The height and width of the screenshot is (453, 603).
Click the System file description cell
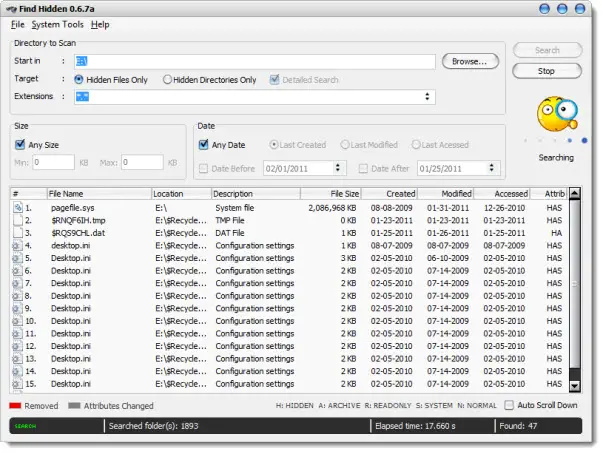(x=235, y=208)
